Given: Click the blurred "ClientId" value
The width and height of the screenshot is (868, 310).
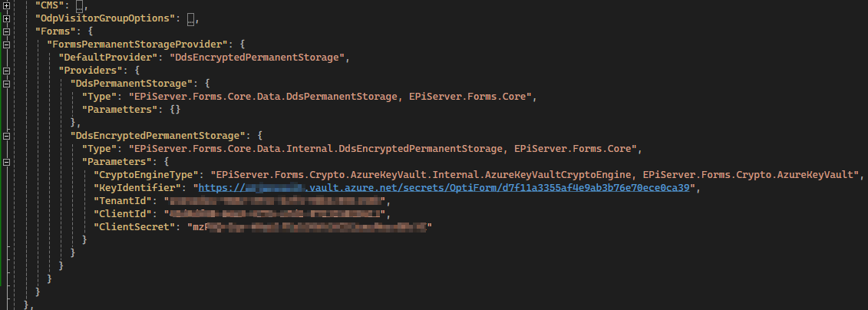Looking at the screenshot, I should (x=275, y=214).
